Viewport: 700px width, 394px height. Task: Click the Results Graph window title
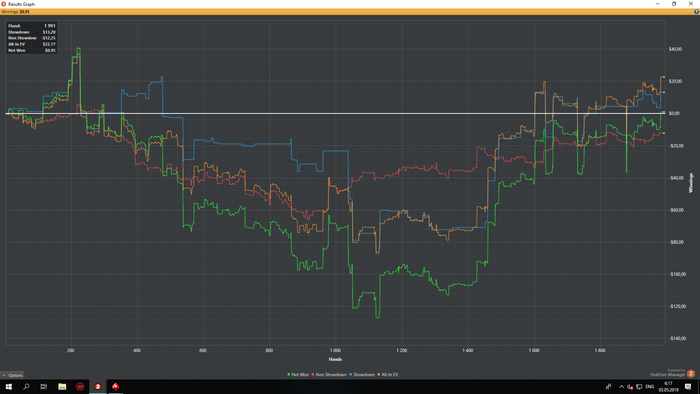(21, 4)
